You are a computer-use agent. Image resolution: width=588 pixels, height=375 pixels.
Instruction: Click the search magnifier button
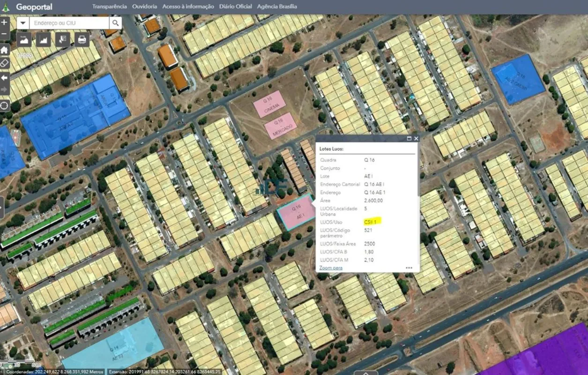(115, 23)
